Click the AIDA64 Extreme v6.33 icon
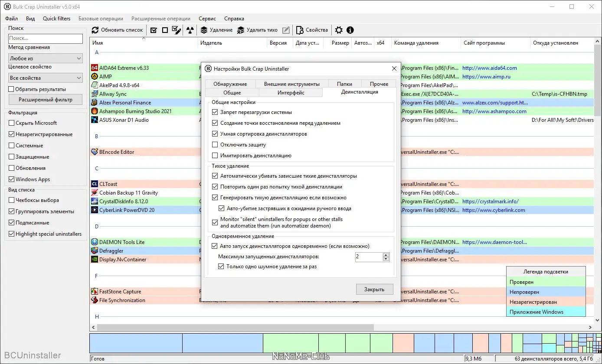Image resolution: width=602 pixels, height=364 pixels. point(95,68)
